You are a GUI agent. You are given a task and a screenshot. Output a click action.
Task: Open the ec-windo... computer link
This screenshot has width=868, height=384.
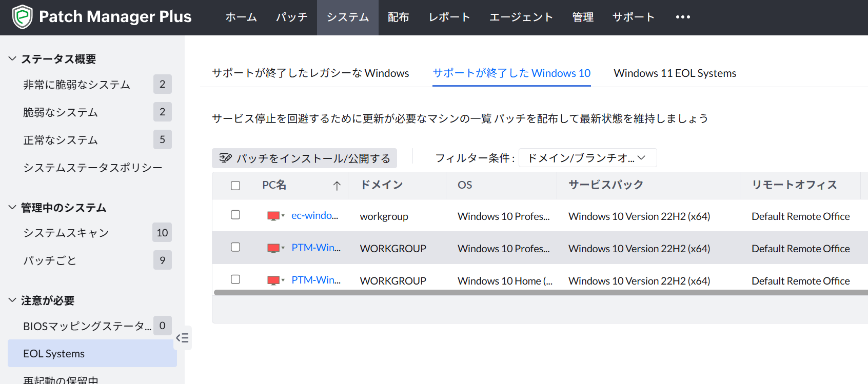tap(314, 216)
